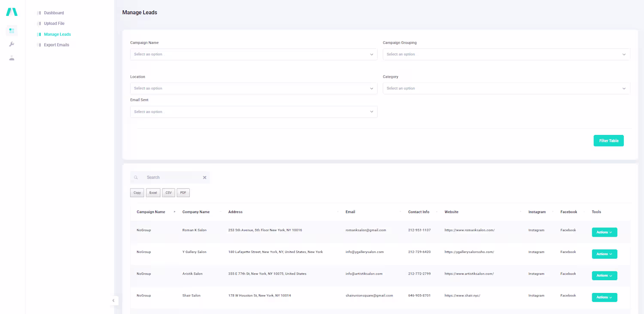The height and width of the screenshot is (314, 644).
Task: Open Instagram link for Roman K Salon
Action: coord(536,230)
